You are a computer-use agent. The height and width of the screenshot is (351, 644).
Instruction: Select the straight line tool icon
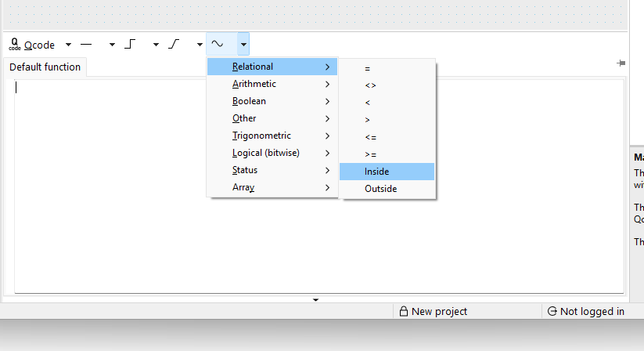click(x=86, y=45)
